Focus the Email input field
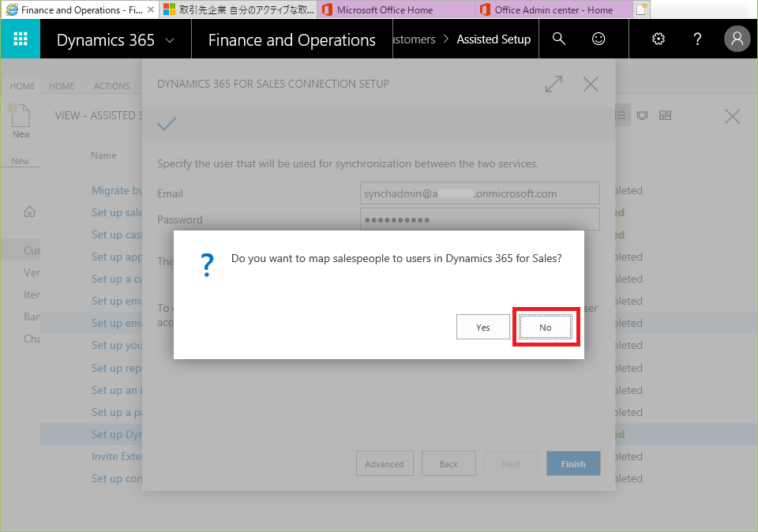Screen dimensions: 758x532 (x=479, y=193)
